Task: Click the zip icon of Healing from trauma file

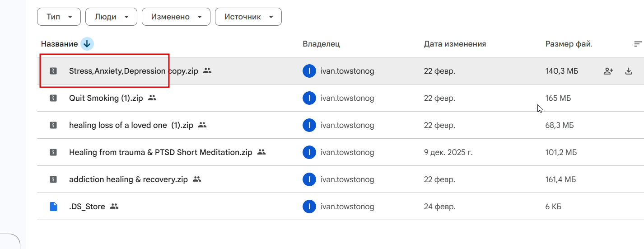Action: coord(53,152)
